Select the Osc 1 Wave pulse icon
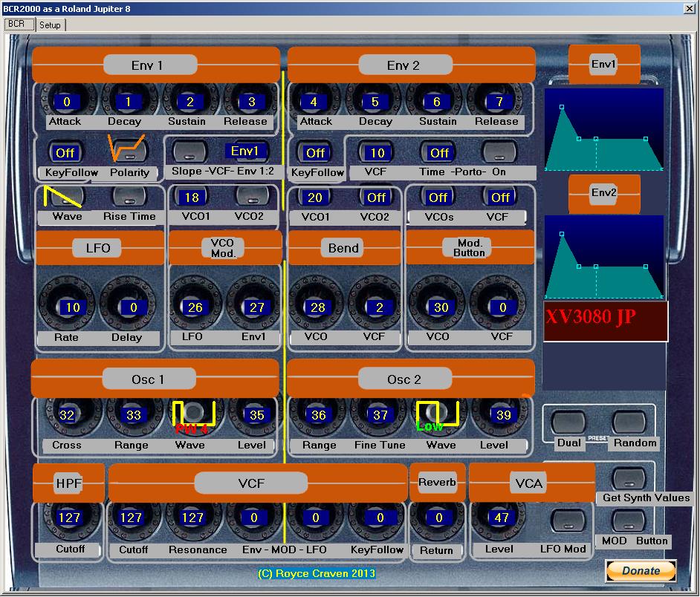The image size is (700, 597). pos(193,414)
